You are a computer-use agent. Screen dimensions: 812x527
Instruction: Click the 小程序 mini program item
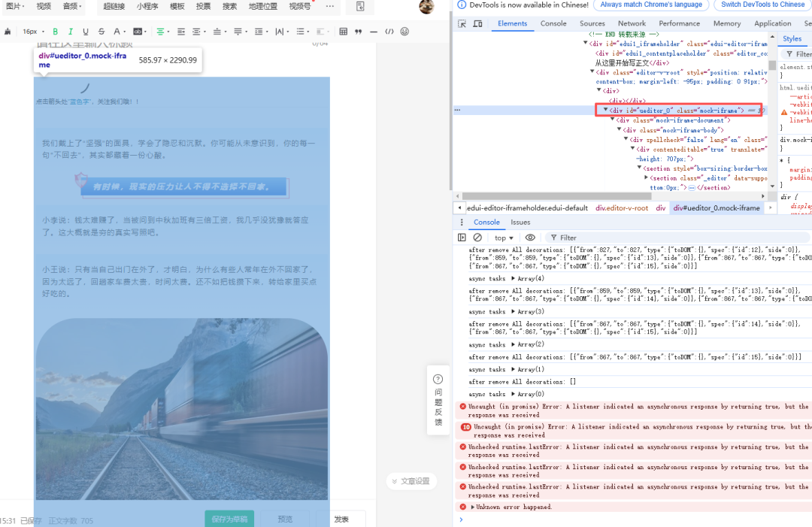(147, 6)
